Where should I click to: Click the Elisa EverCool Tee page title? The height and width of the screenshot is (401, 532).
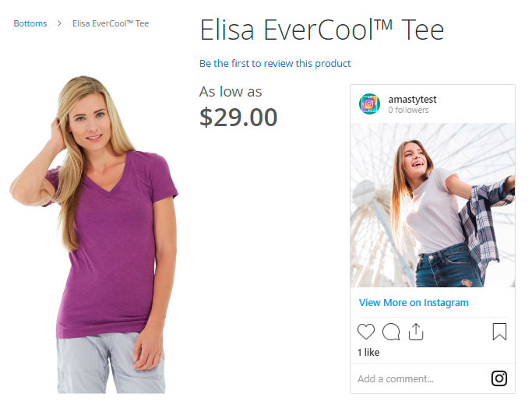pyautogui.click(x=322, y=30)
